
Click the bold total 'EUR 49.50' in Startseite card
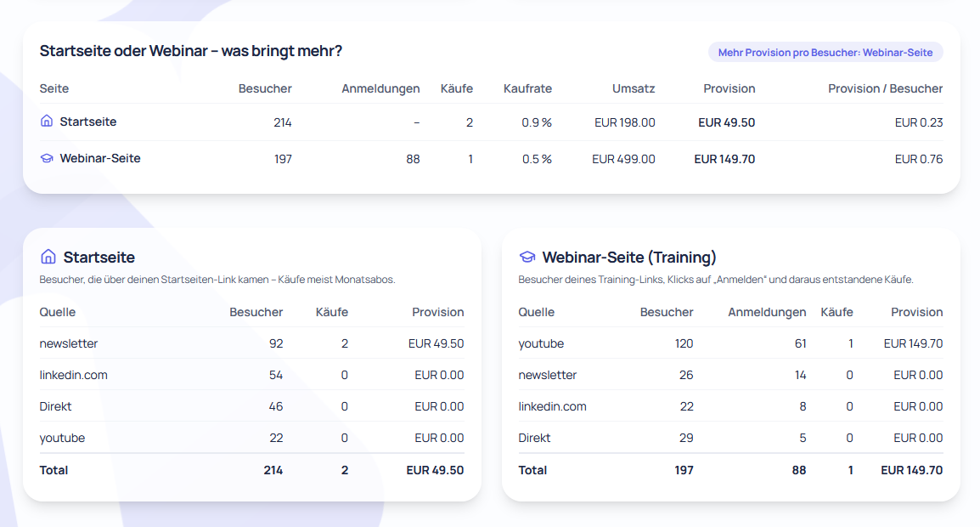(435, 470)
